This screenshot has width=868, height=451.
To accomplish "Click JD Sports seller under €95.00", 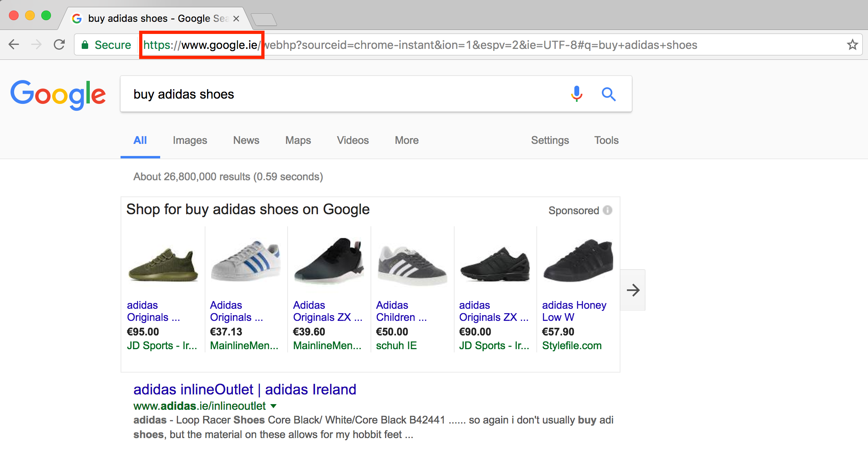I will 162,346.
